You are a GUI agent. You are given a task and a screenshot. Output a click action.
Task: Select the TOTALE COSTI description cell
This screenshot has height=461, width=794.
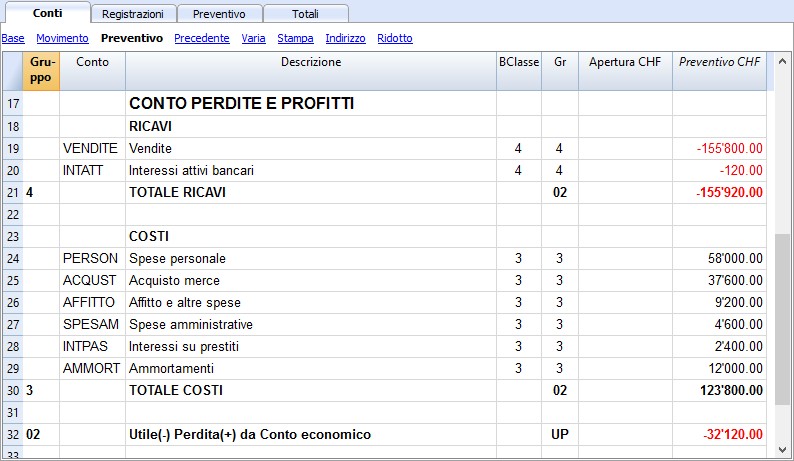coord(310,391)
